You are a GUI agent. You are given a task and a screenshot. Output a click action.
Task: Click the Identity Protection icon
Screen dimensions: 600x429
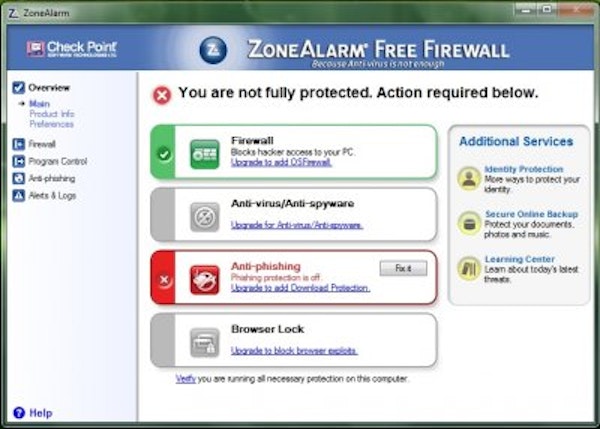click(x=468, y=178)
